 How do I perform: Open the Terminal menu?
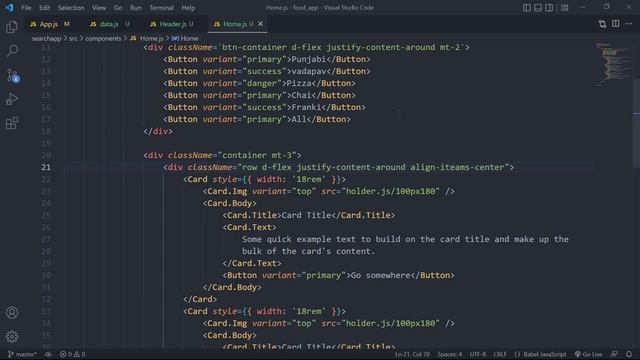161,8
